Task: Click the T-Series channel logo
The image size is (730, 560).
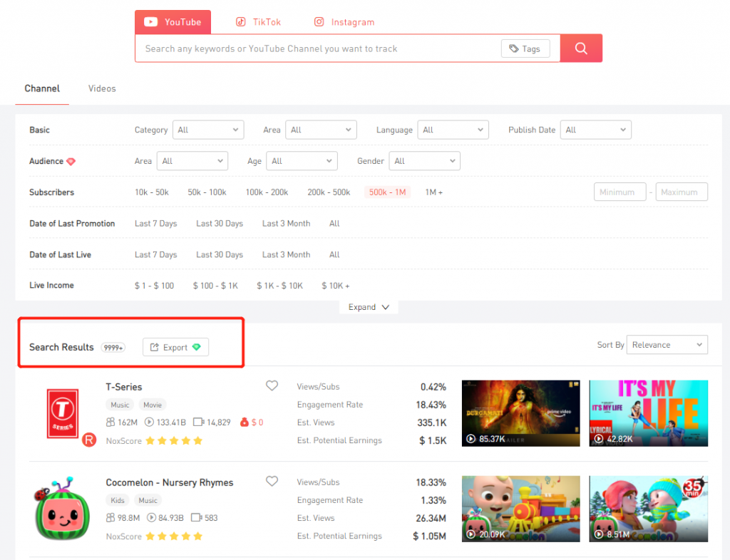Action: point(63,413)
